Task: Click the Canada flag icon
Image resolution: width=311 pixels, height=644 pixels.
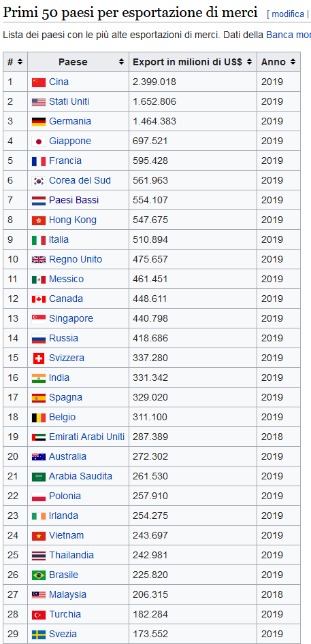Action: pyautogui.click(x=39, y=299)
